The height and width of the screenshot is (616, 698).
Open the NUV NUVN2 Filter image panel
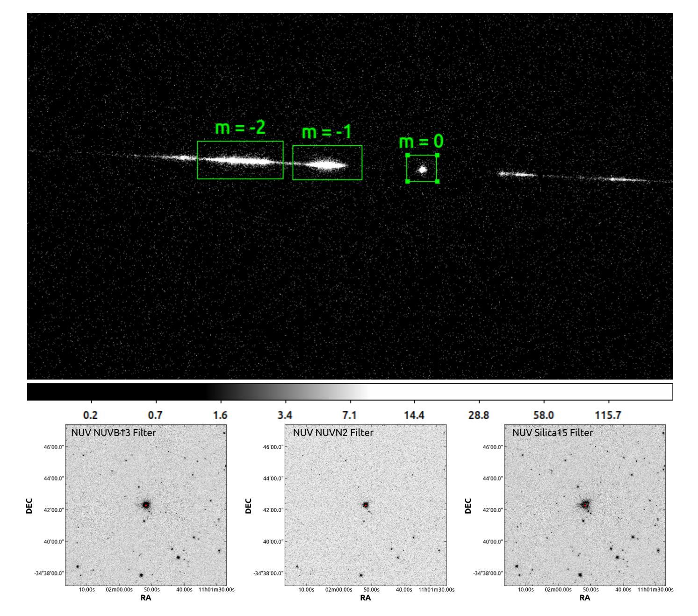click(366, 505)
